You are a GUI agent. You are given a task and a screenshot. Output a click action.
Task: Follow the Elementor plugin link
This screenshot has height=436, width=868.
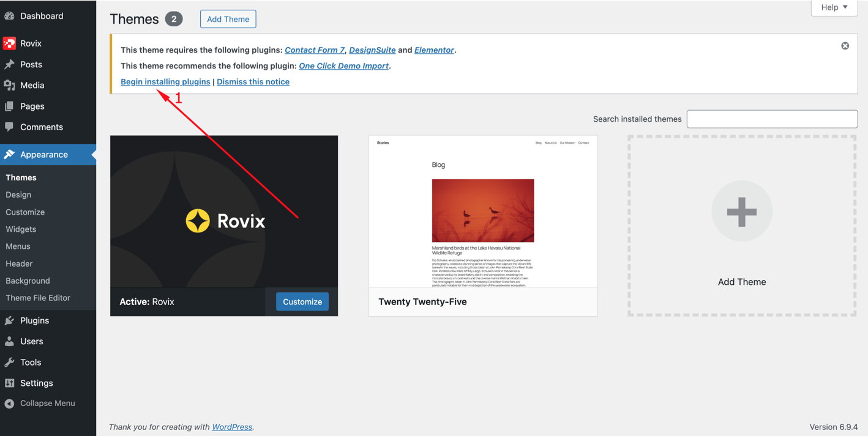tap(434, 50)
